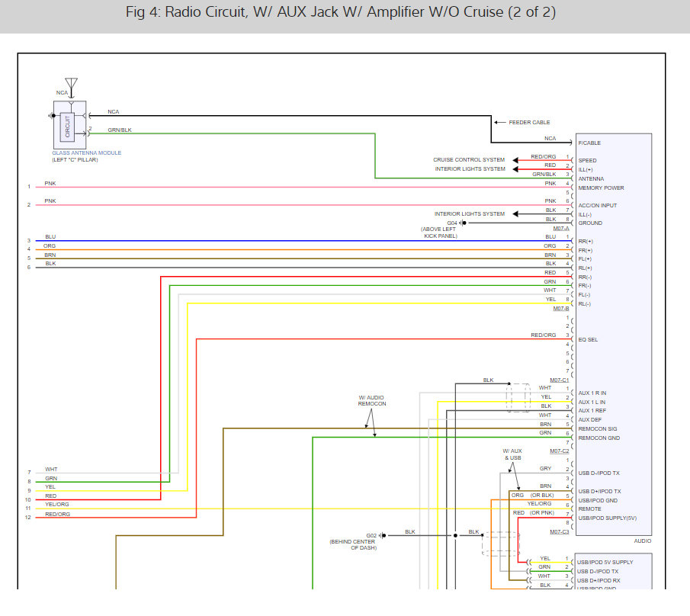This screenshot has height=616, width=690.
Task: Select the 'USB D+/IPOD TX' pin label
Action: [x=600, y=492]
